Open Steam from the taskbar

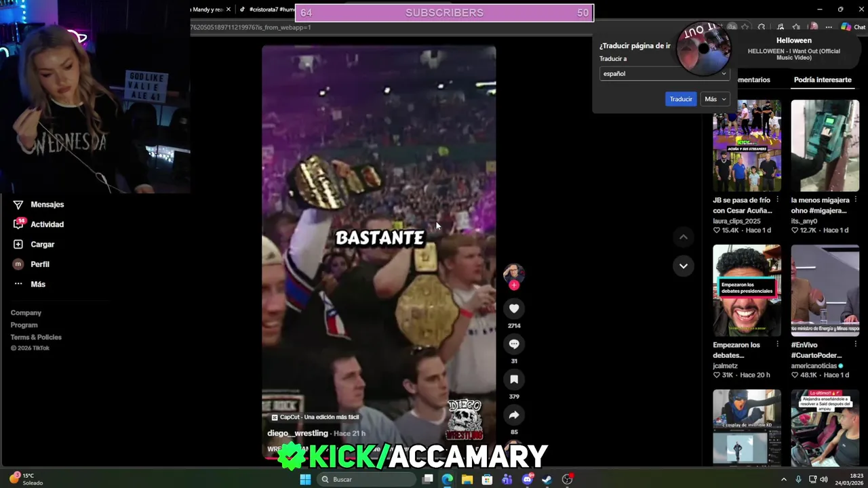(547, 479)
